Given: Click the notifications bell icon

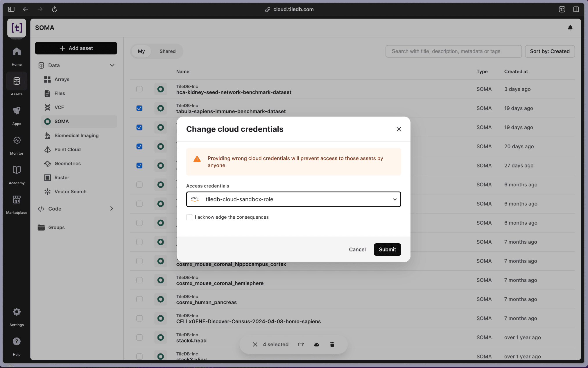Looking at the screenshot, I should click(570, 28).
